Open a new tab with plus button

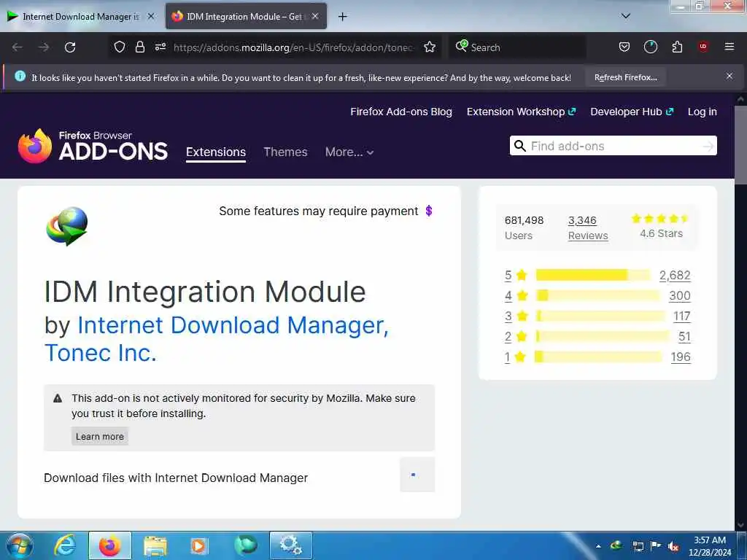(342, 17)
